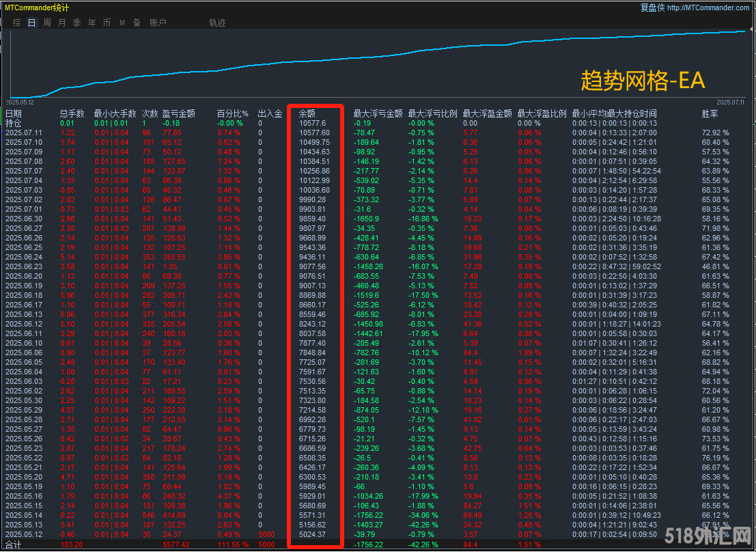
Task: Click the 最大浮亏比例 column header
Action: point(432,113)
